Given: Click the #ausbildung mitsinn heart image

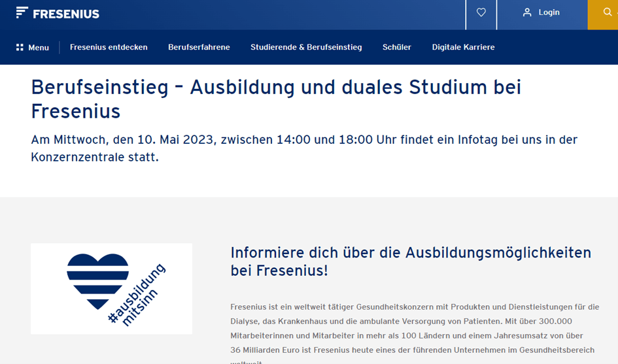Looking at the screenshot, I should tap(112, 289).
